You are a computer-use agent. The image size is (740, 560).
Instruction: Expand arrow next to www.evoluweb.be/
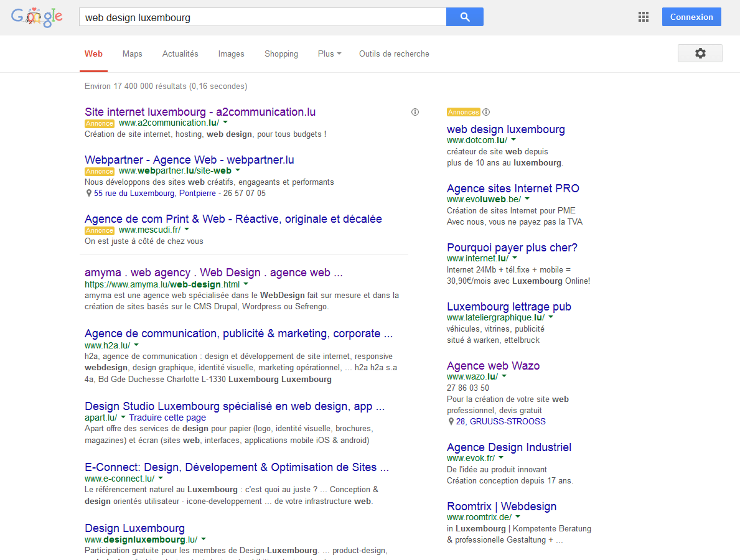(527, 198)
